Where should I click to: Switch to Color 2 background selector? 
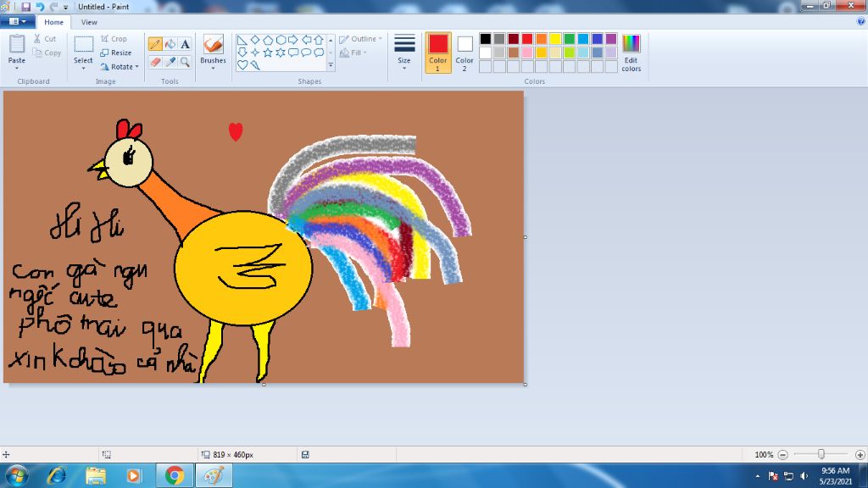(x=465, y=53)
